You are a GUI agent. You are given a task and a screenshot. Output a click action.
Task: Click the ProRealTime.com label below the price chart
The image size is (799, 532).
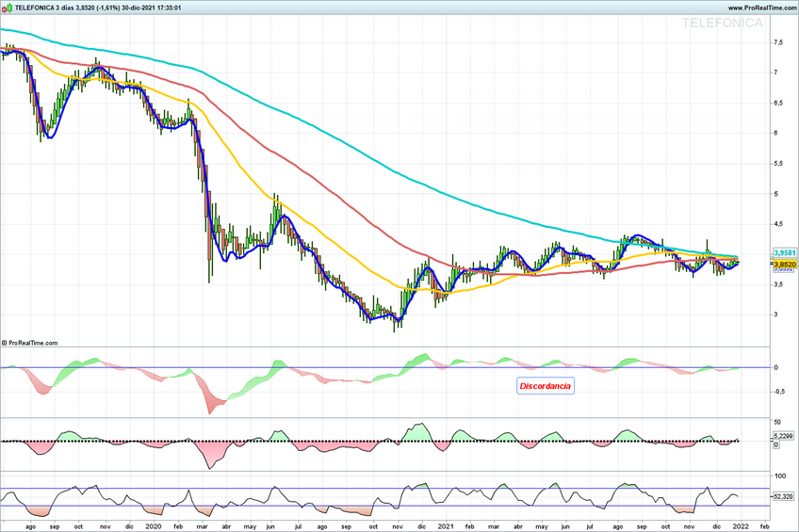pyautogui.click(x=33, y=343)
